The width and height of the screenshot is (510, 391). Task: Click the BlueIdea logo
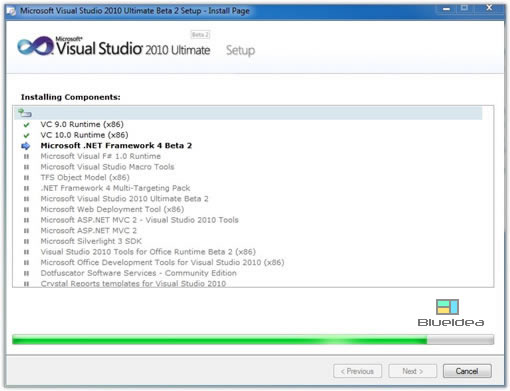(450, 313)
